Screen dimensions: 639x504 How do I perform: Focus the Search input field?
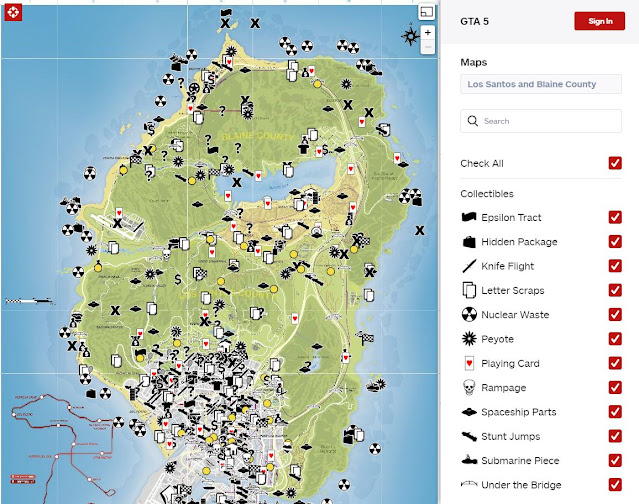click(541, 121)
